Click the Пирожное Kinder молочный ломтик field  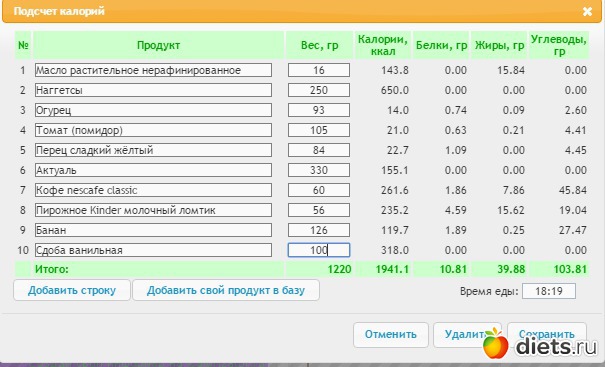tap(153, 210)
